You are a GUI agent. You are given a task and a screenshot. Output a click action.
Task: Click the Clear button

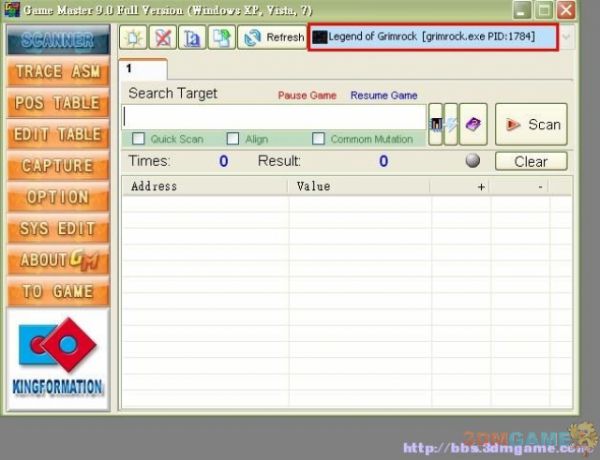coord(530,161)
